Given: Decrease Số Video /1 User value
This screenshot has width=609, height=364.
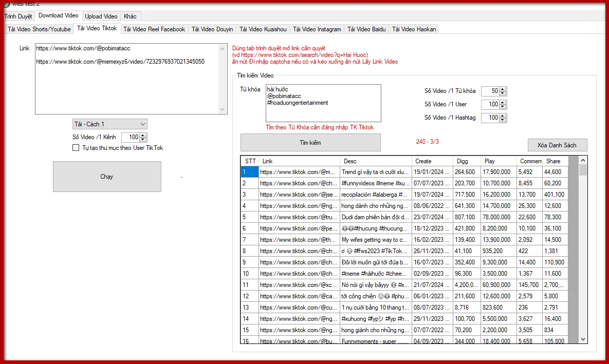Looking at the screenshot, I should click(x=503, y=107).
